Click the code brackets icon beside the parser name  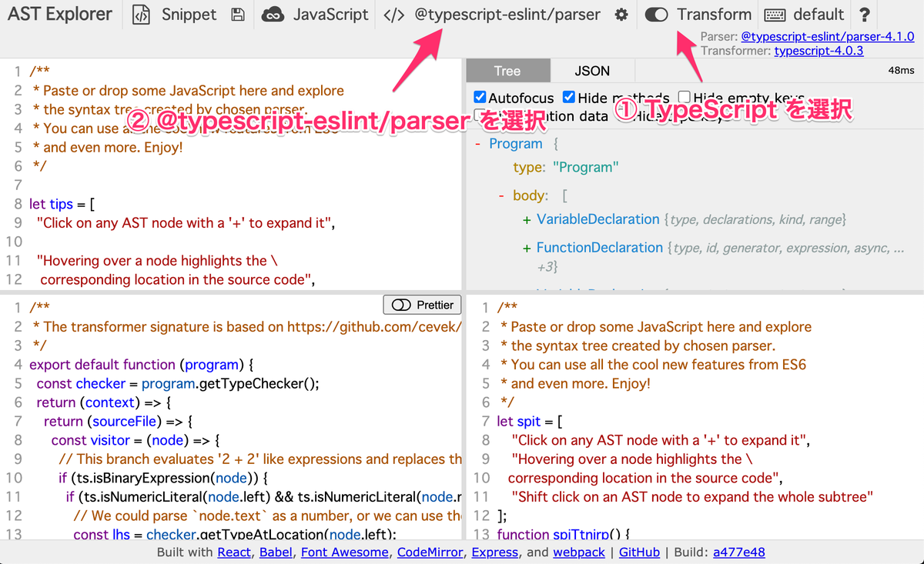tap(393, 15)
